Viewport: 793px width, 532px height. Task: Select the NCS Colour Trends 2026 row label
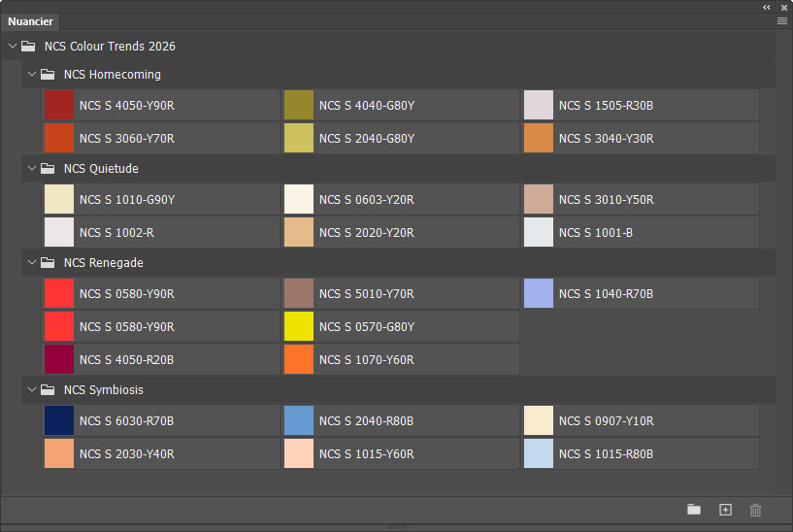coord(110,46)
